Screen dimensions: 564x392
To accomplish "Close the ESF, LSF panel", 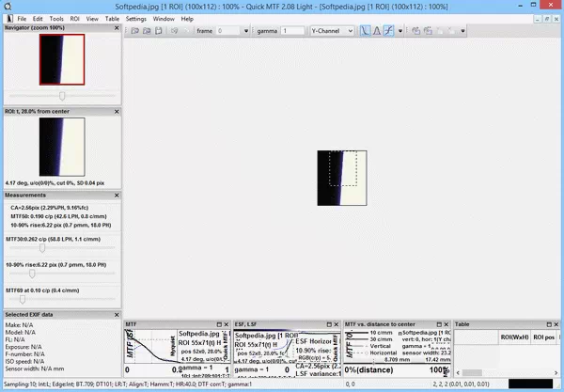I will (x=337, y=324).
